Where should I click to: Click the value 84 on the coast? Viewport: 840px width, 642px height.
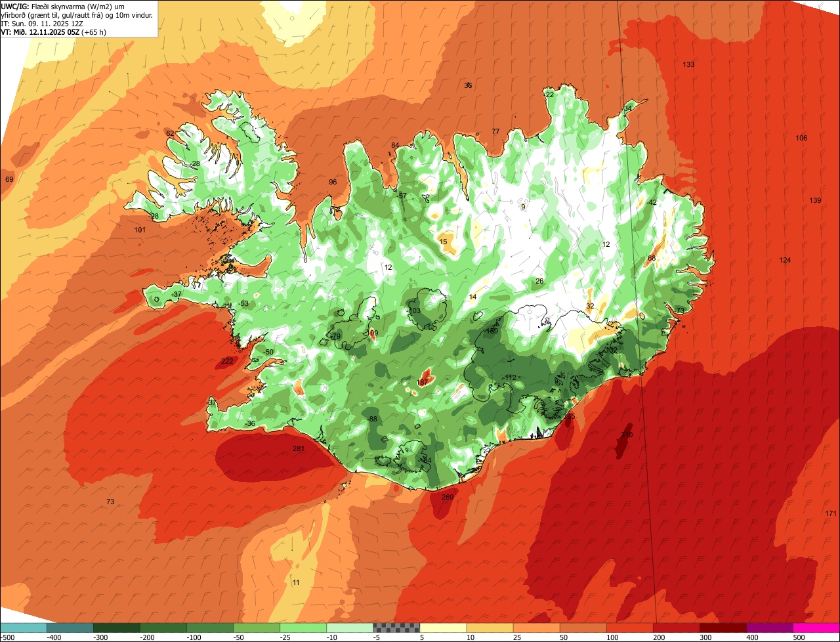395,145
